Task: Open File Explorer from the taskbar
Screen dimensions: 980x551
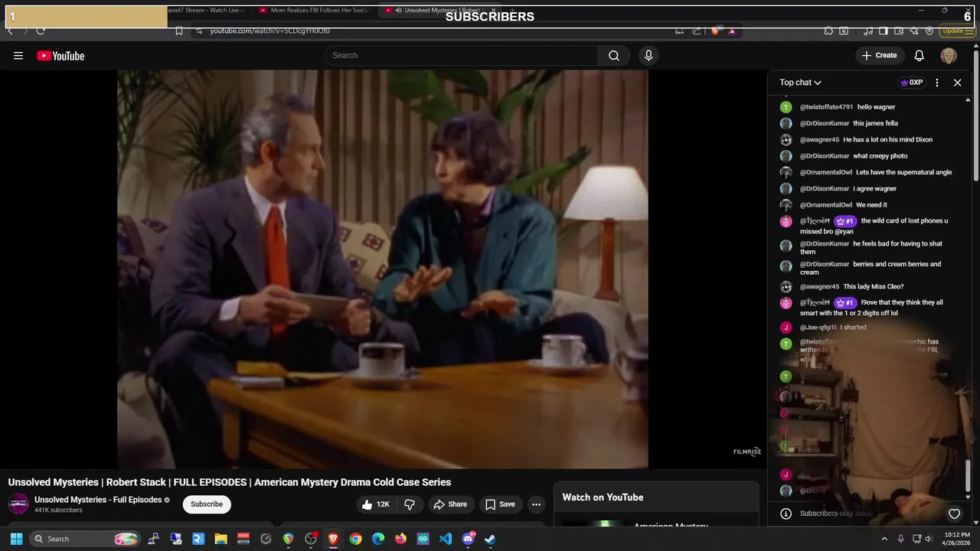Action: click(220, 539)
